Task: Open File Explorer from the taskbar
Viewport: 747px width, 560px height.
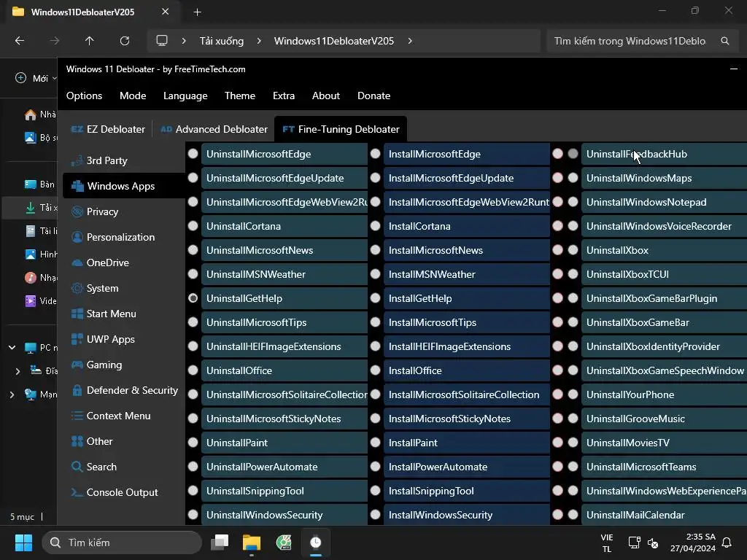Action: click(x=252, y=542)
